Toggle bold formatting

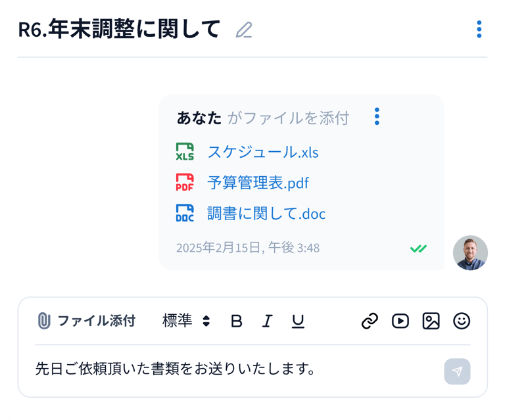point(237,321)
